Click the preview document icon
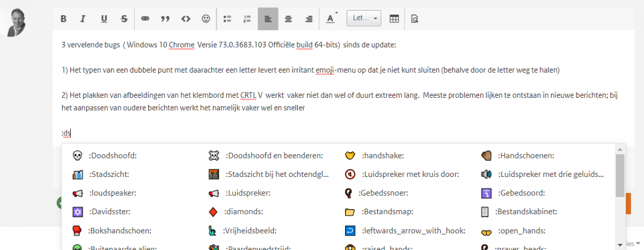Viewport: 644px width, 250px height. (414, 18)
